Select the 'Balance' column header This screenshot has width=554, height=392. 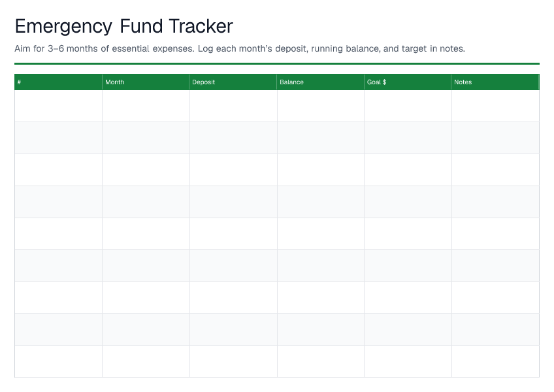pyautogui.click(x=321, y=82)
